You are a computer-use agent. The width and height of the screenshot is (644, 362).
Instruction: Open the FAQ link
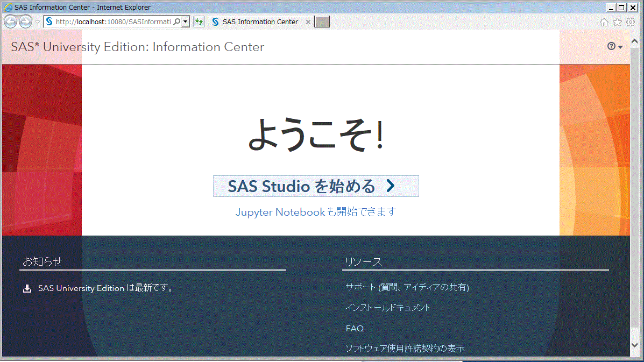tap(355, 328)
